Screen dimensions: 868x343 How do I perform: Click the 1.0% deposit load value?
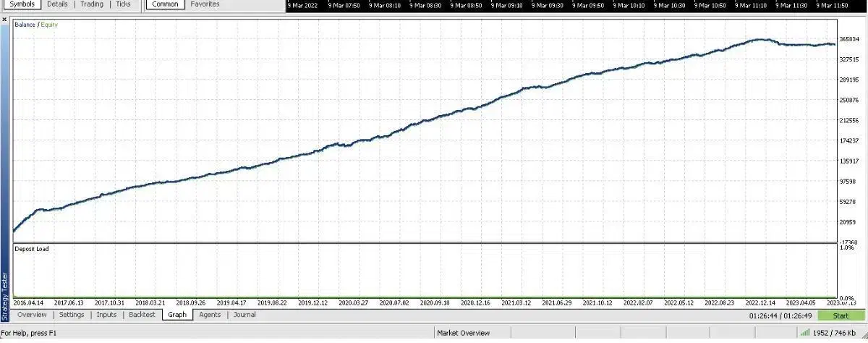point(846,248)
